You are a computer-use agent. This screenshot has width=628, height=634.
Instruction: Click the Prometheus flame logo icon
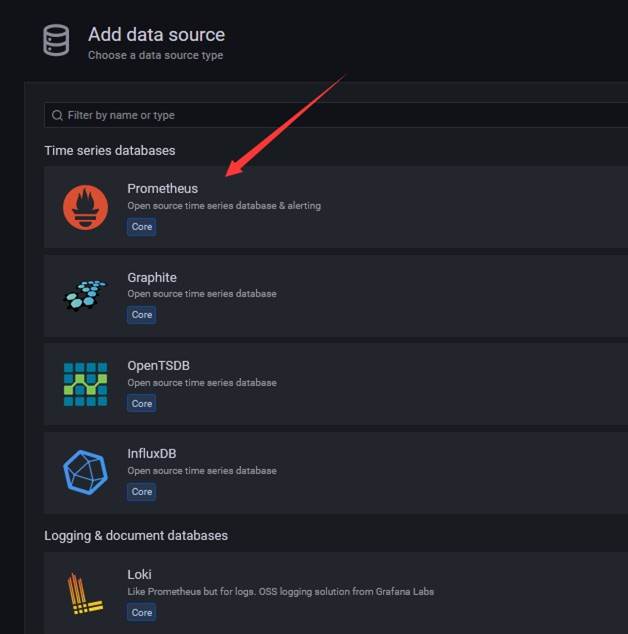[x=85, y=207]
